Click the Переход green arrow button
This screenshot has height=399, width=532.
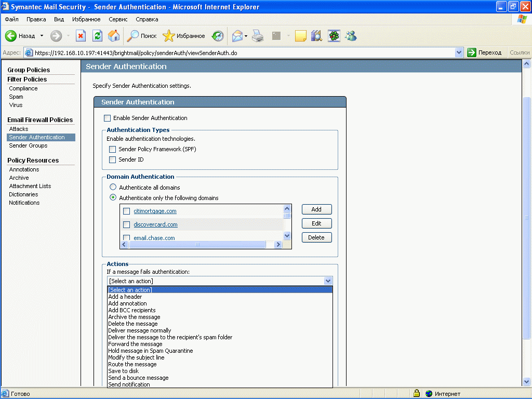click(x=472, y=52)
